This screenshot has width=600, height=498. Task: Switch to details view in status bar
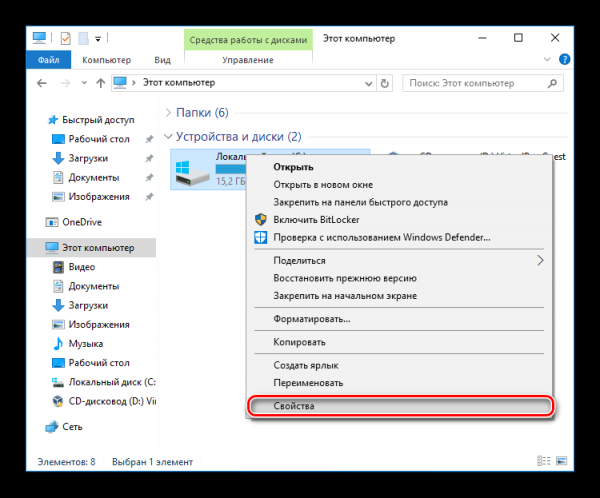544,461
